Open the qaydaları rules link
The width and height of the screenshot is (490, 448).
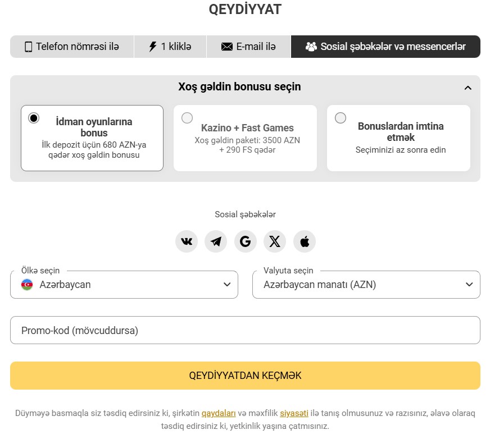[219, 413]
